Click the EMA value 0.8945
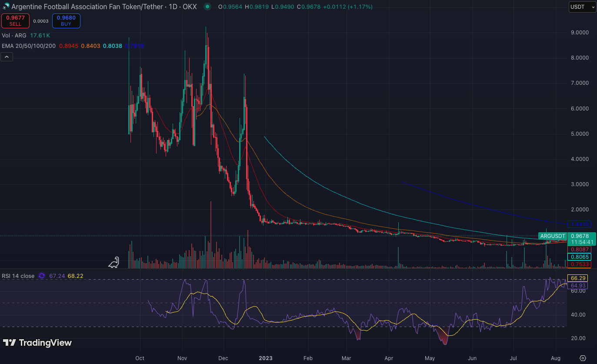 coord(69,46)
